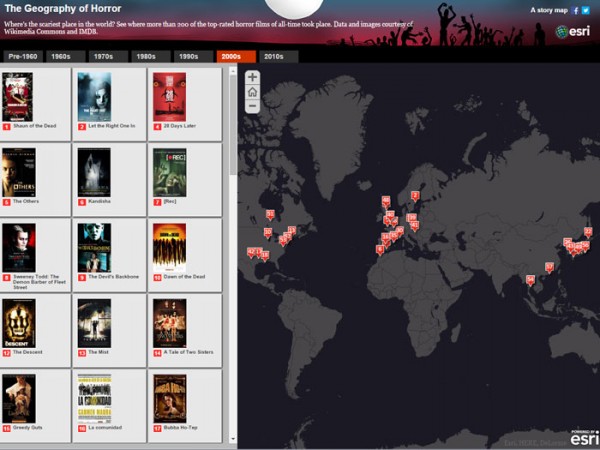600x450 pixels.
Task: Select Shaun of the Dead poster
Action: (x=18, y=96)
